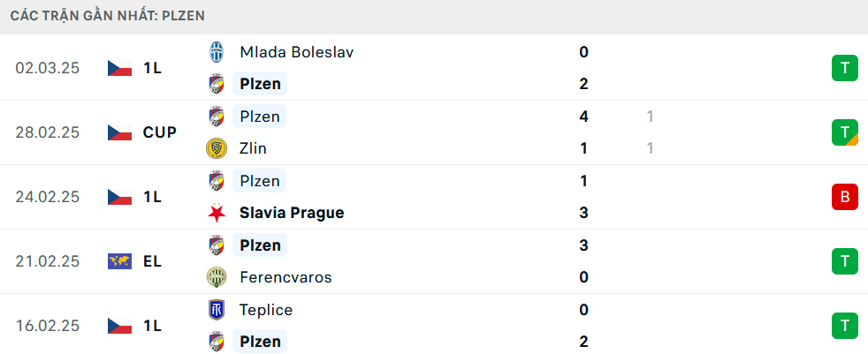Viewport: 868px width, 354px height.
Task: Click the Europa League flag icon
Action: point(119,261)
